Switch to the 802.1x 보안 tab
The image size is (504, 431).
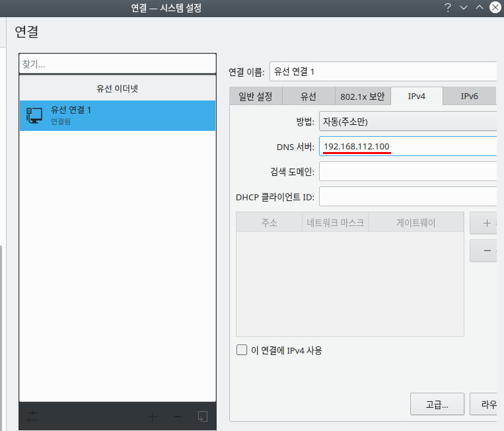(362, 97)
